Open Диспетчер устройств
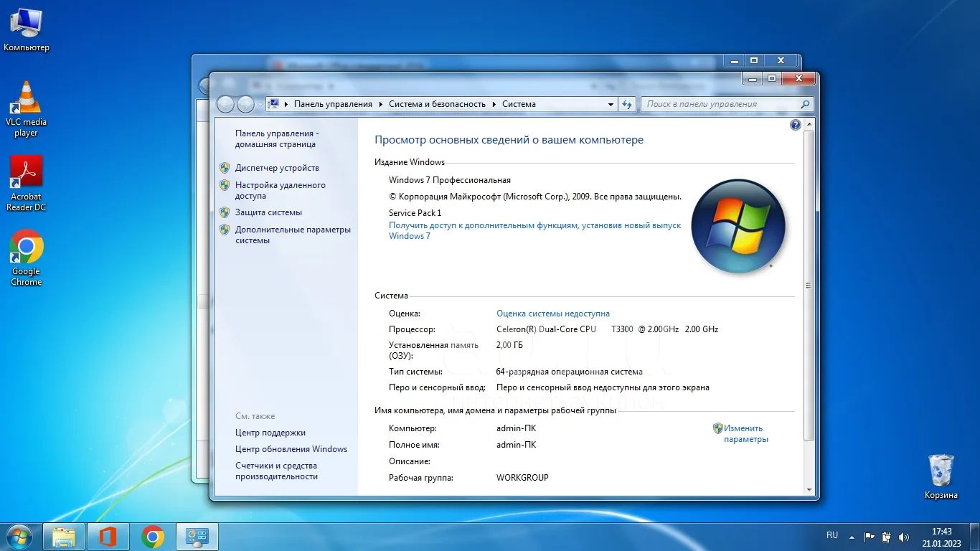Screen dimensions: 980x551 [x=277, y=168]
